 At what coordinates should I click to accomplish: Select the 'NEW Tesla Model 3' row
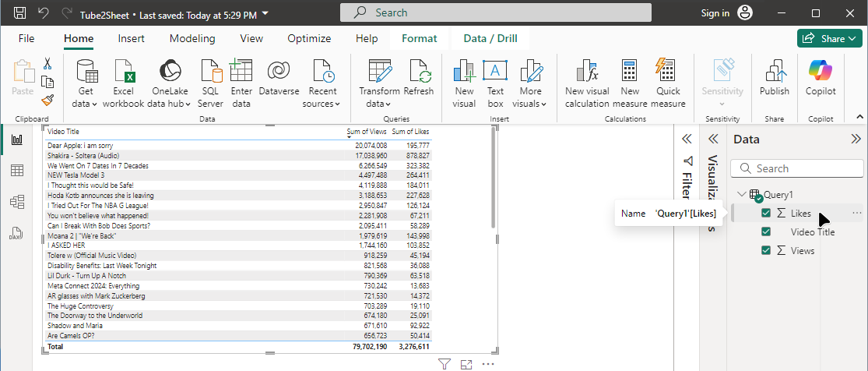click(238, 175)
